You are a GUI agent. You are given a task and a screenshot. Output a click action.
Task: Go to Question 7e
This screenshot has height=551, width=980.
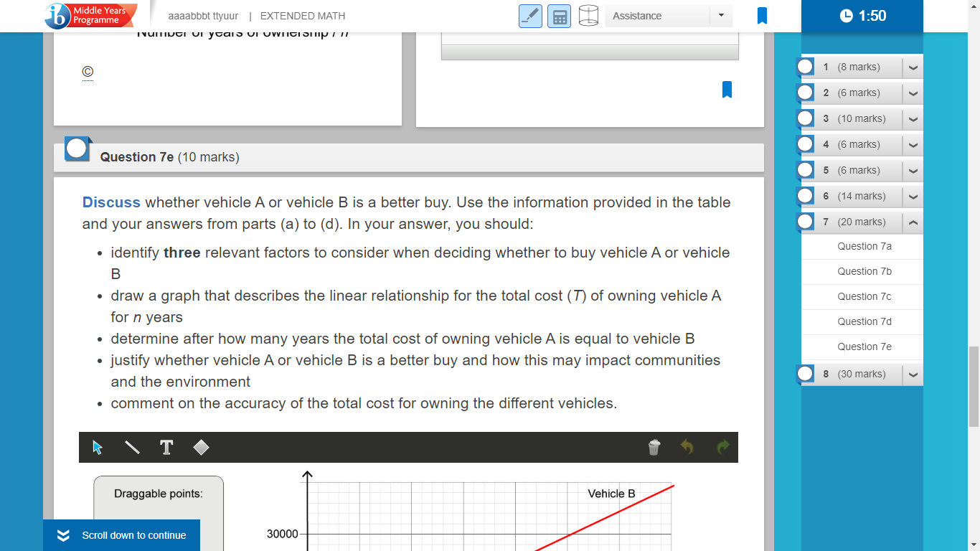click(x=864, y=347)
